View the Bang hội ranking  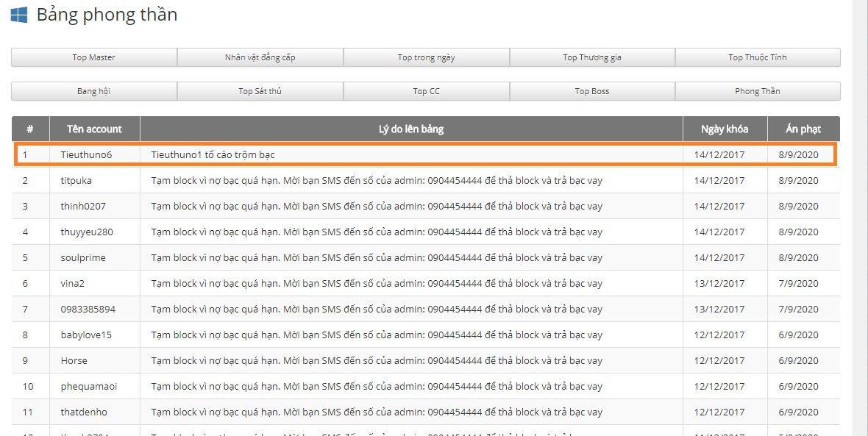[94, 91]
